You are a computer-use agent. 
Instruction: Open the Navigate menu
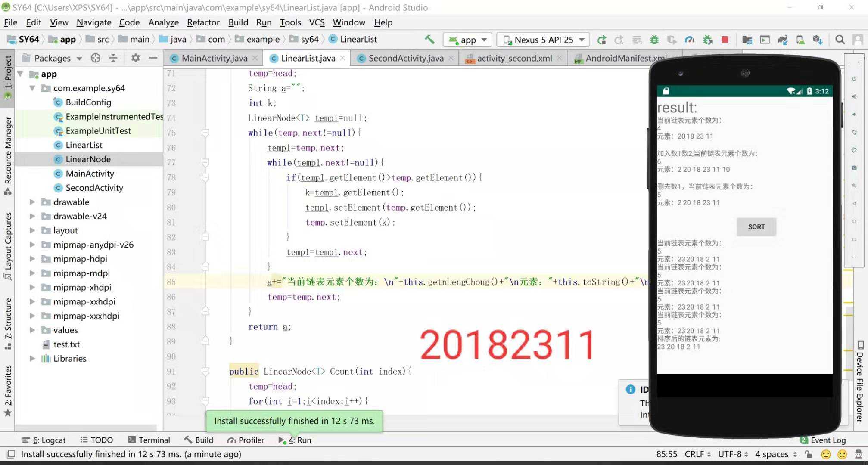pos(94,22)
